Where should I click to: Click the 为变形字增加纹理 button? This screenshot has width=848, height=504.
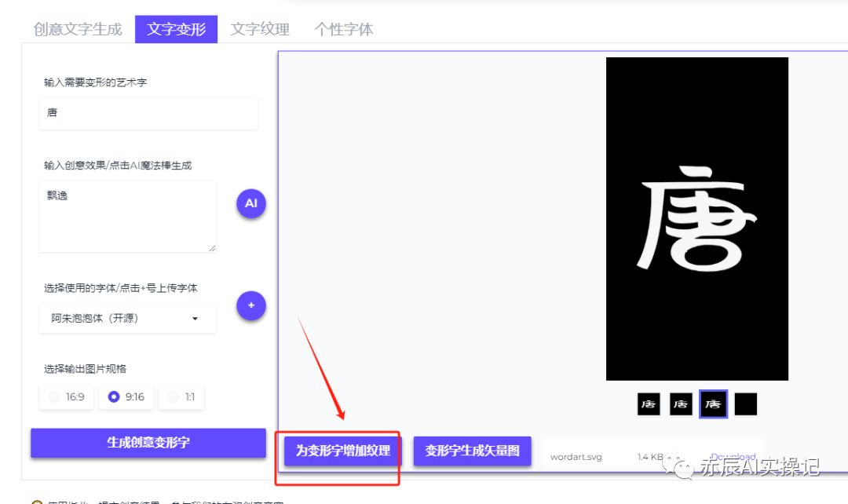click(x=343, y=451)
